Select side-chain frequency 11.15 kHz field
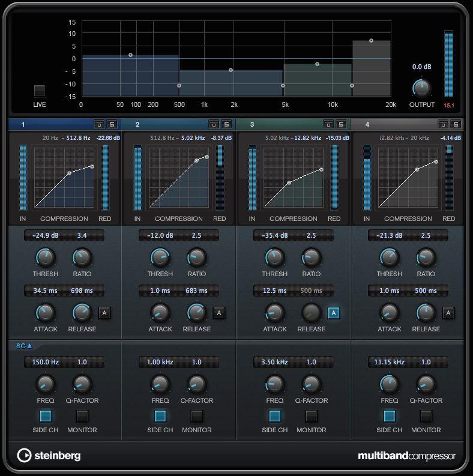Screen dimensions: 473x476 (x=389, y=362)
